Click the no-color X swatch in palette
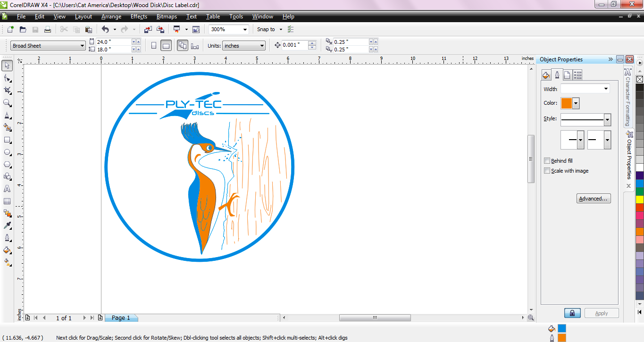The width and height of the screenshot is (644, 342). [x=640, y=79]
